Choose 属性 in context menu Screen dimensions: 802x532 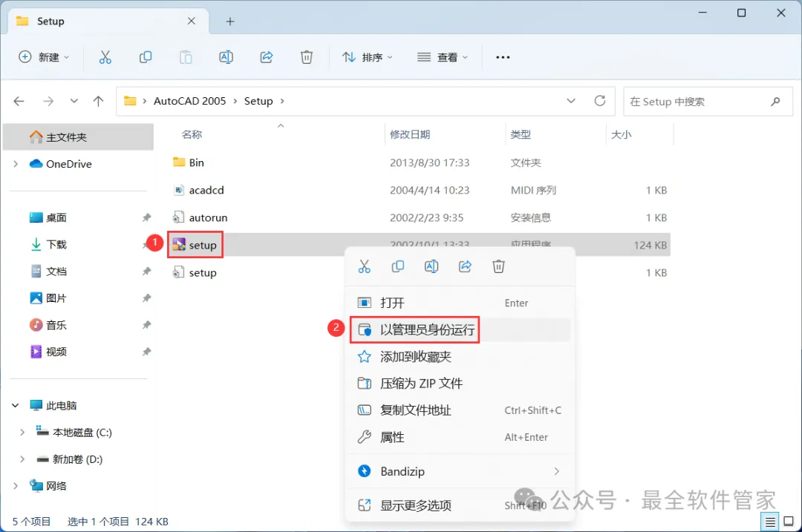pyautogui.click(x=460, y=437)
